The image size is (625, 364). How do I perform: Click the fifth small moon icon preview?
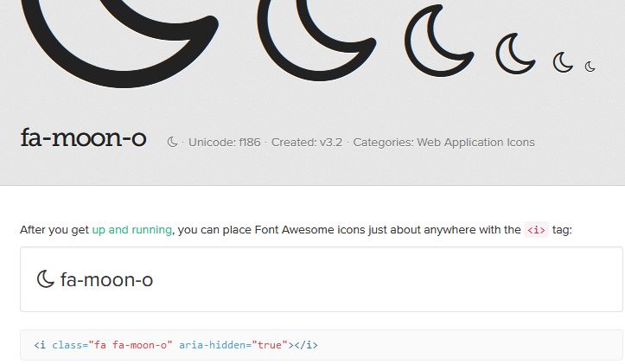(563, 62)
